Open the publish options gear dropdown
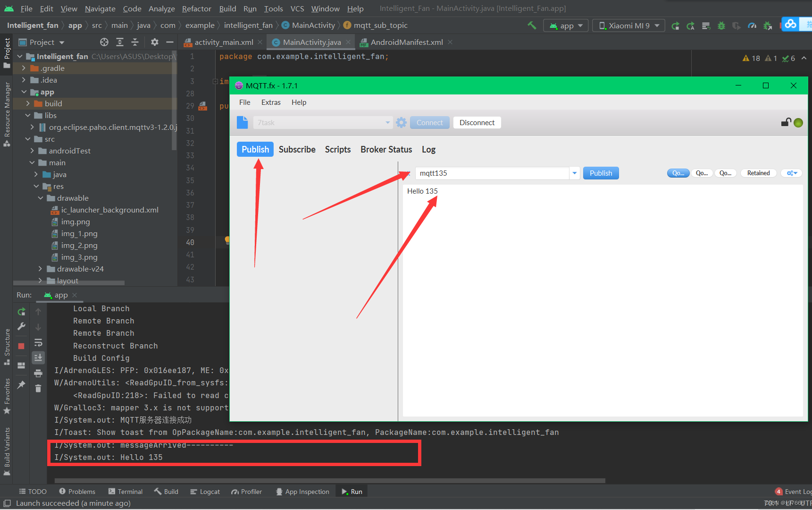The width and height of the screenshot is (812, 510). click(x=791, y=173)
